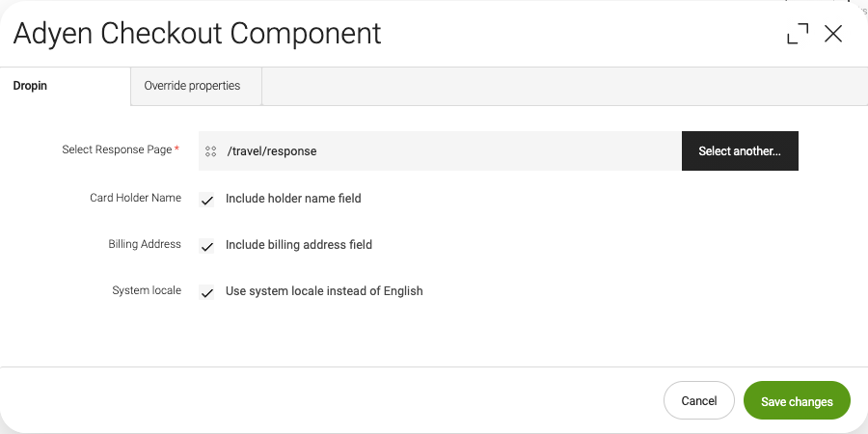Viewport: 868px width, 434px height.
Task: Click the page icon beside /travel/response
Action: pyautogui.click(x=210, y=151)
